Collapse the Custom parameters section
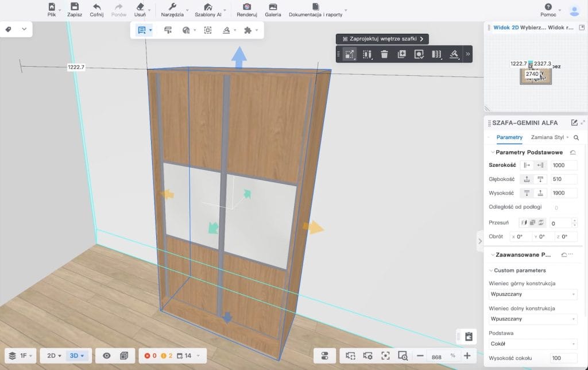This screenshot has width=588, height=370. pyautogui.click(x=491, y=271)
